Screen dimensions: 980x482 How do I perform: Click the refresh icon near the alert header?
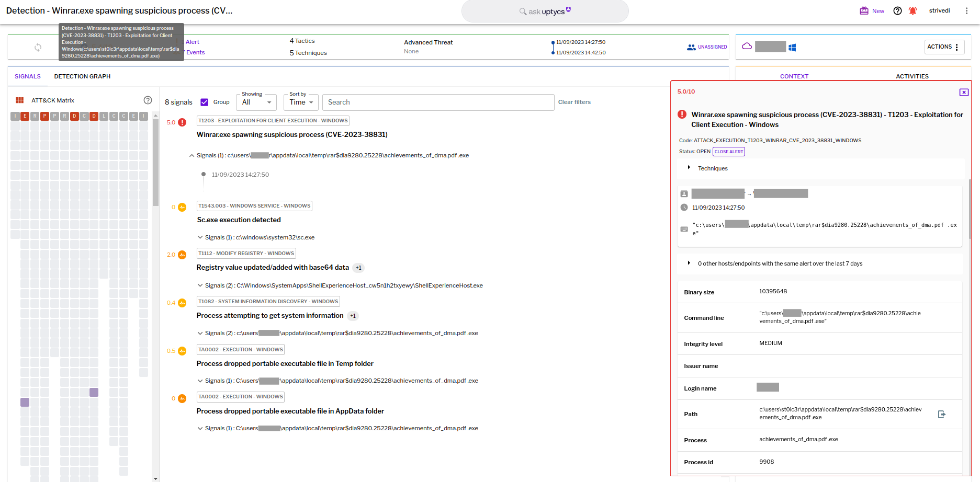(x=38, y=47)
